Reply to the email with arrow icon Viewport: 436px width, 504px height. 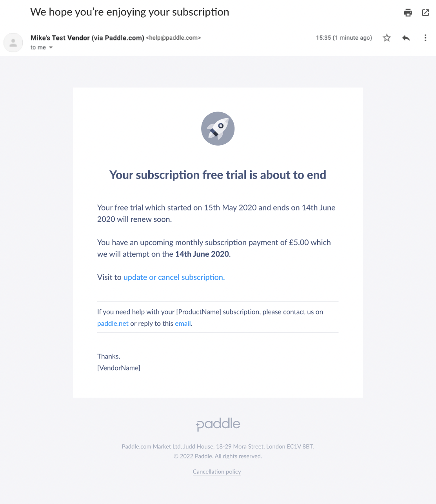(406, 38)
